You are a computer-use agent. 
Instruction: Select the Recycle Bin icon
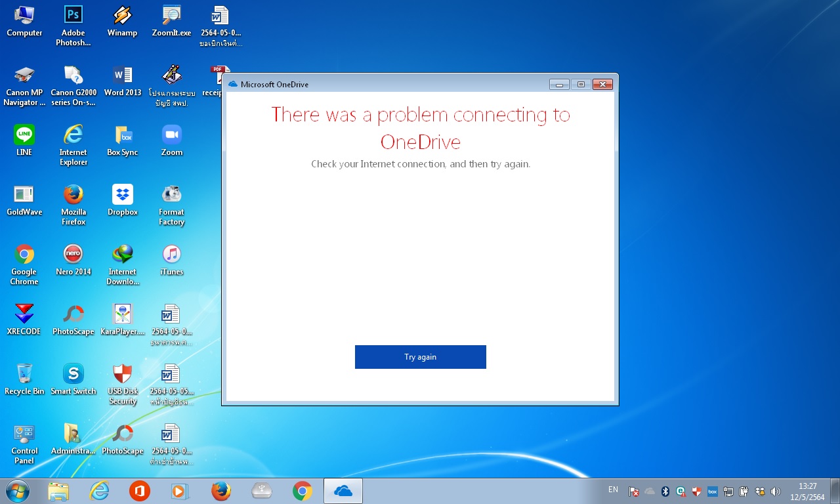24,379
